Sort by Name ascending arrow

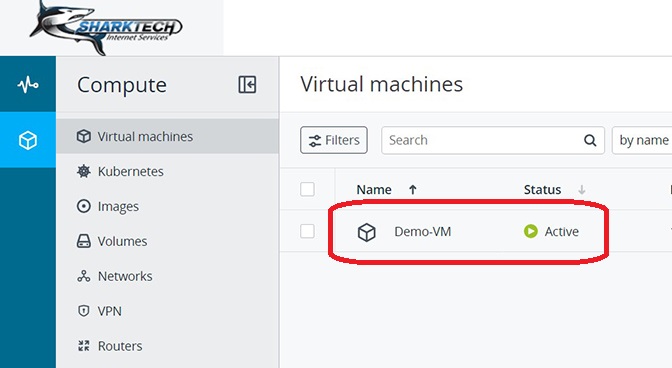413,189
